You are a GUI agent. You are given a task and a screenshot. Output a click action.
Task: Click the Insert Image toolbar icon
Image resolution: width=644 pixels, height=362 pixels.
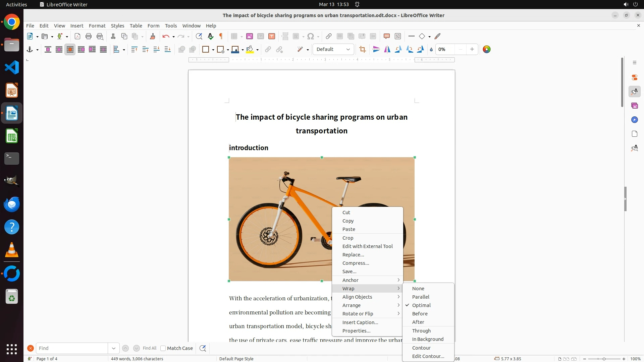pos(250,37)
